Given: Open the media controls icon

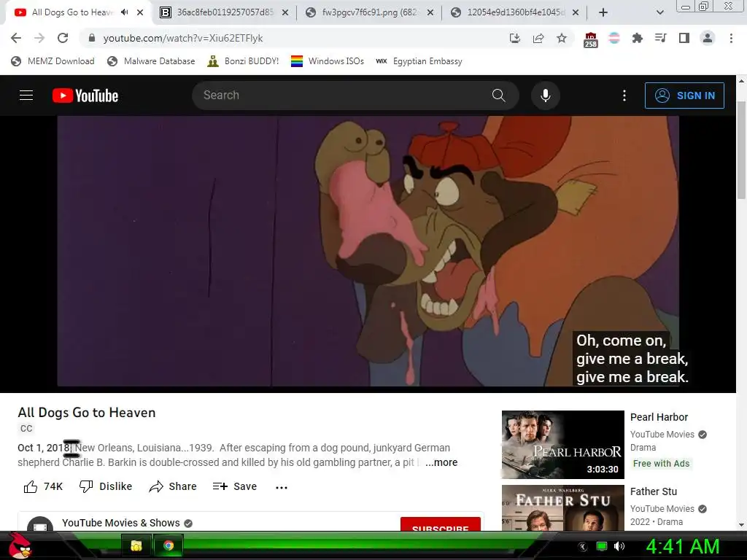Looking at the screenshot, I should (661, 38).
